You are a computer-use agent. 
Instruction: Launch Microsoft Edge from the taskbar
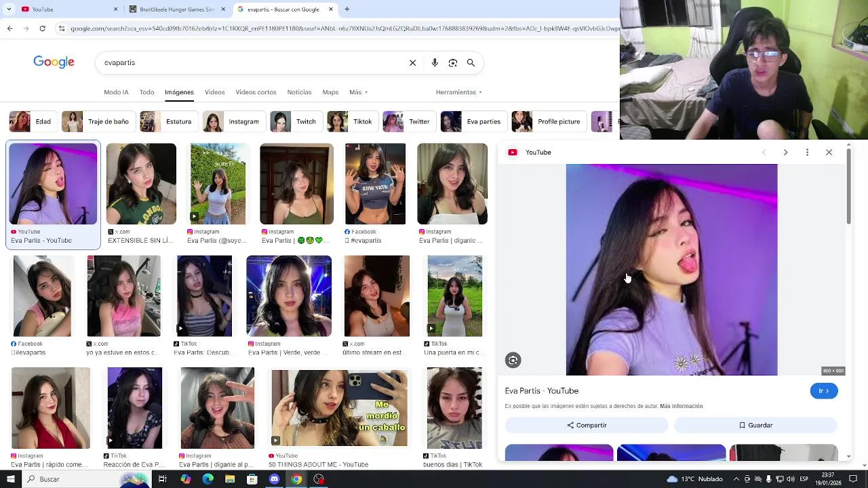[208, 479]
